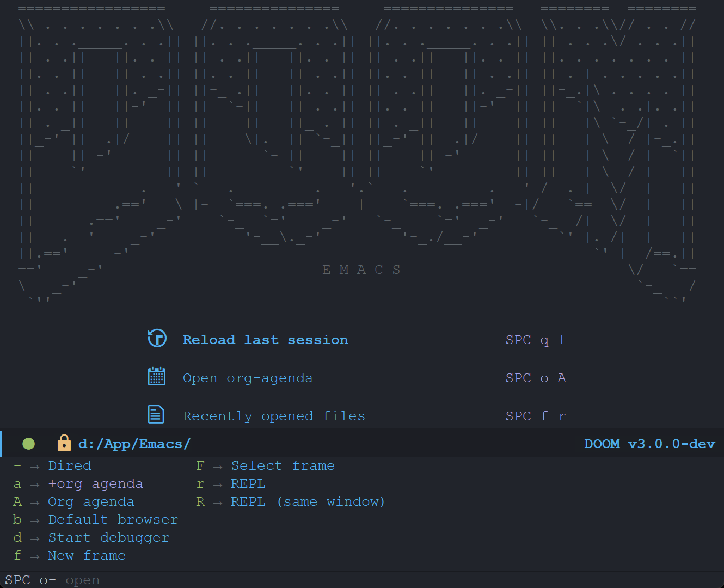Click New frame in the which-key panel
This screenshot has width=724, height=588.
pyautogui.click(x=87, y=555)
